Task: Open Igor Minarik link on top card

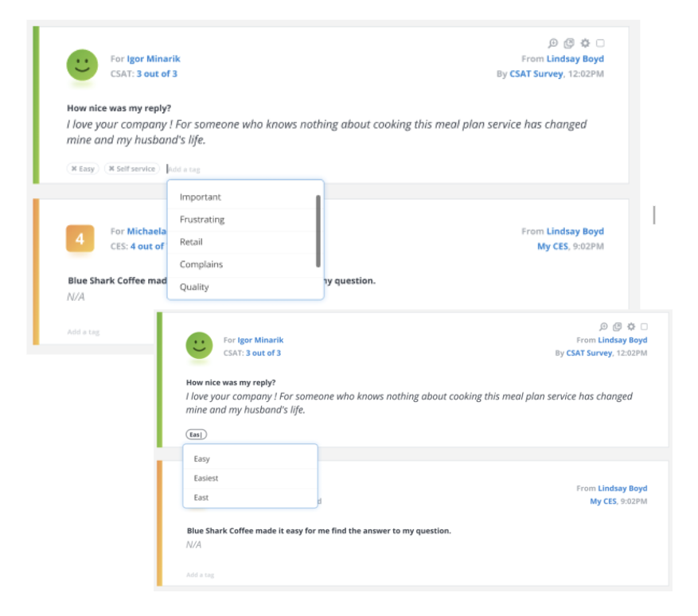Action: [154, 59]
